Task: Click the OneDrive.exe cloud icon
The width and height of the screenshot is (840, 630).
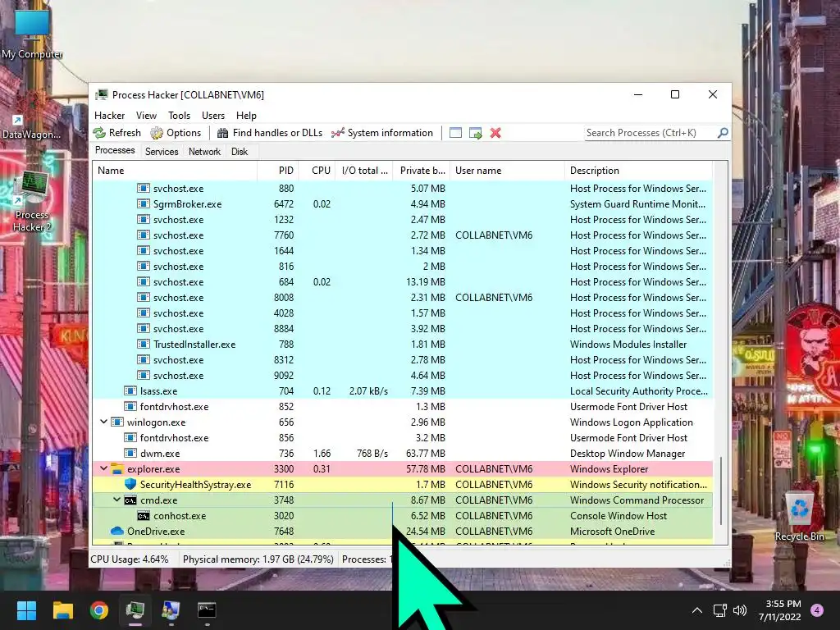Action: (116, 532)
